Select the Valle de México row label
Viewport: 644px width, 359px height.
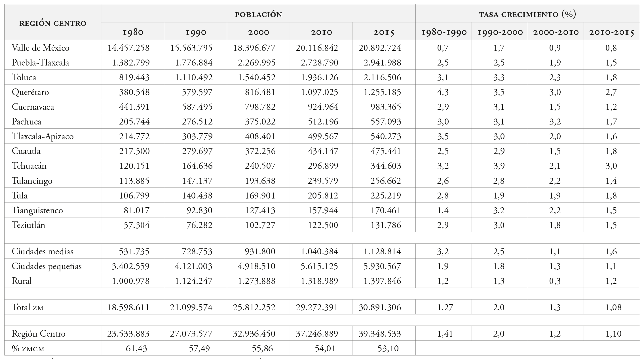tap(41, 48)
